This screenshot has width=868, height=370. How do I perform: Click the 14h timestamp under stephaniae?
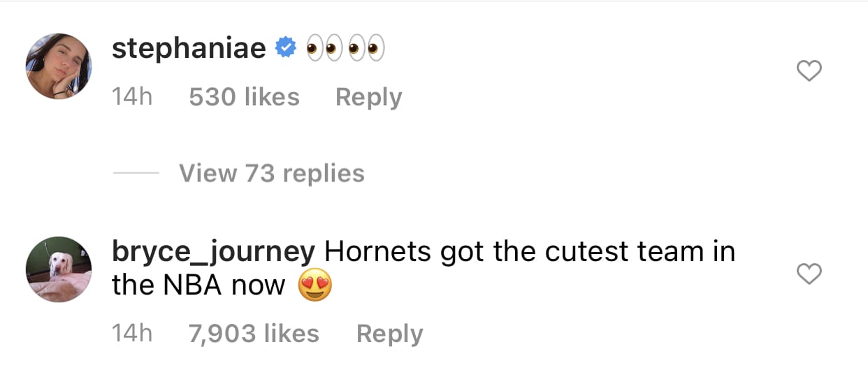click(132, 96)
